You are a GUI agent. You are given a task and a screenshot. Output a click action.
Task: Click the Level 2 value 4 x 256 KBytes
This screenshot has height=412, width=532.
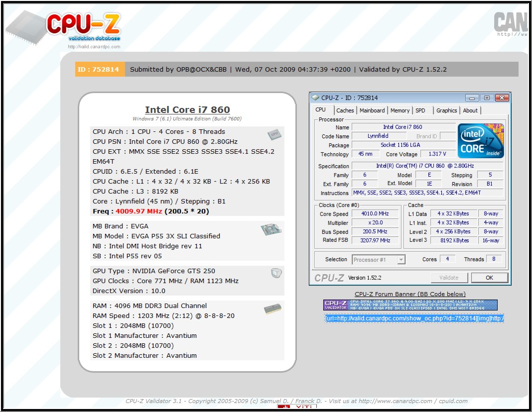pyautogui.click(x=453, y=231)
